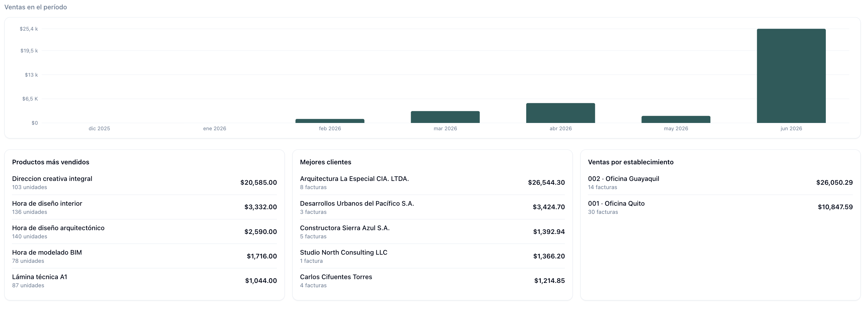
Task: Select 'Constructora Sierra Azul S.A.' client
Action: point(432,232)
